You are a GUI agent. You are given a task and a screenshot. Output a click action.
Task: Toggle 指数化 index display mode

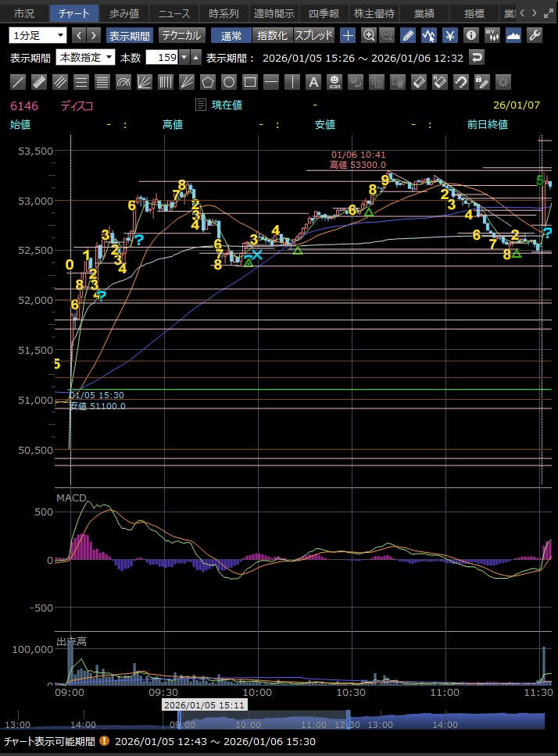coord(272,35)
